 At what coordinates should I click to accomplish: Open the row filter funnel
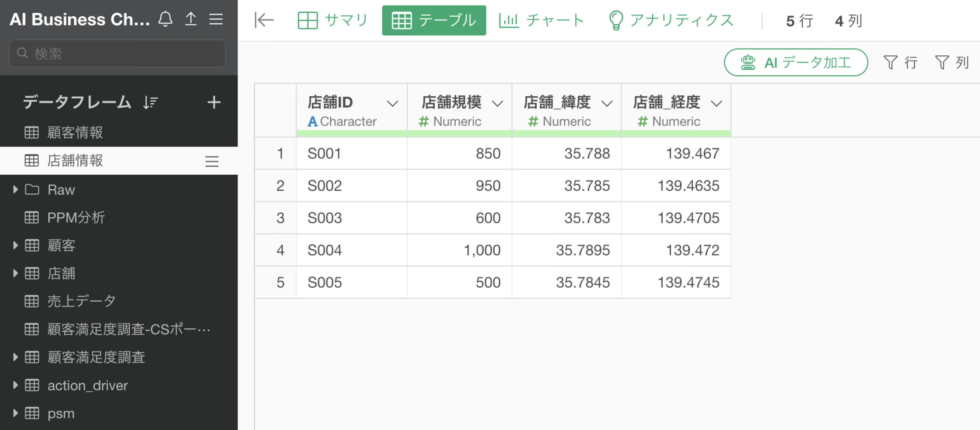[900, 62]
